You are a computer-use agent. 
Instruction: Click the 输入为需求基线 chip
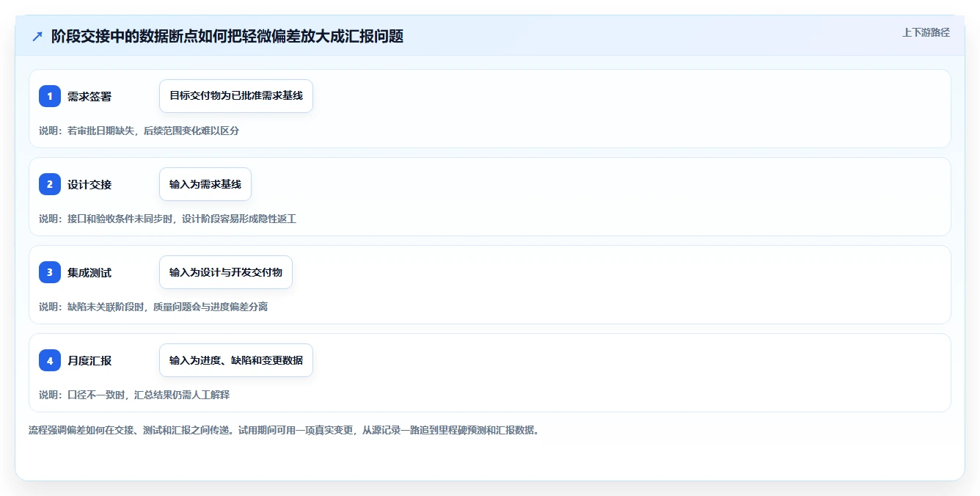205,184
